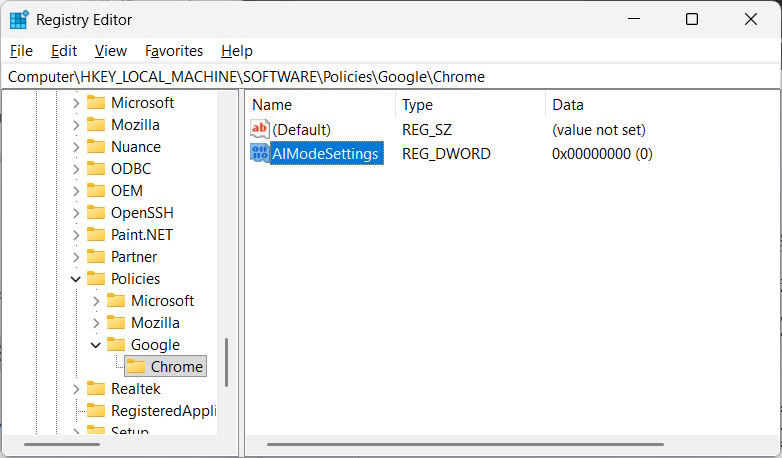This screenshot has width=782, height=458.
Task: Click the tree pane vertical scrollbar thumb
Action: tap(226, 362)
